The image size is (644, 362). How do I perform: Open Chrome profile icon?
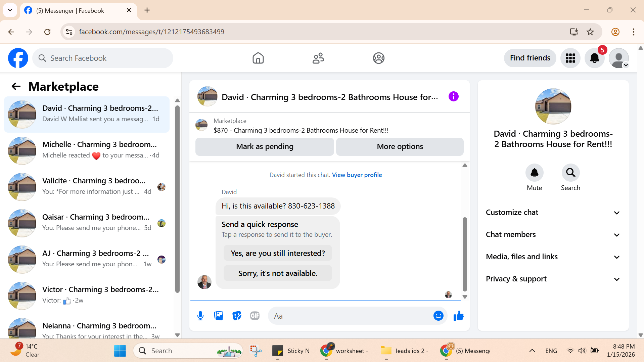615,32
